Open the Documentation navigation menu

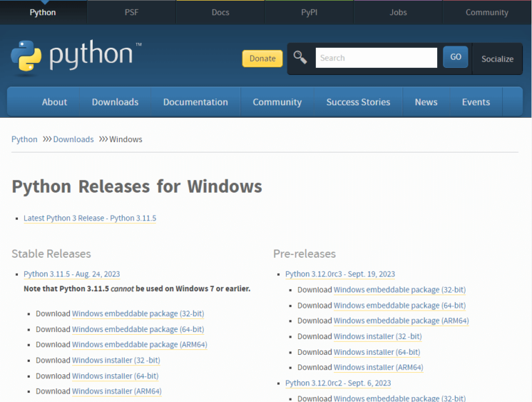(195, 102)
